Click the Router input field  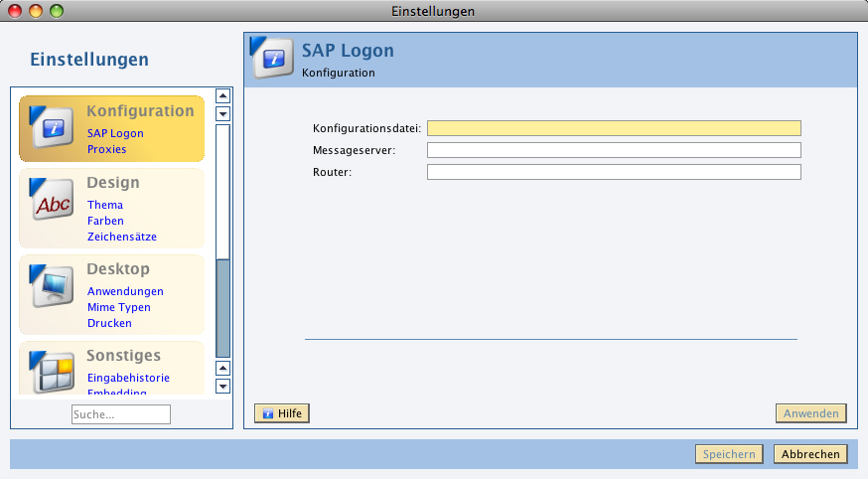point(613,172)
